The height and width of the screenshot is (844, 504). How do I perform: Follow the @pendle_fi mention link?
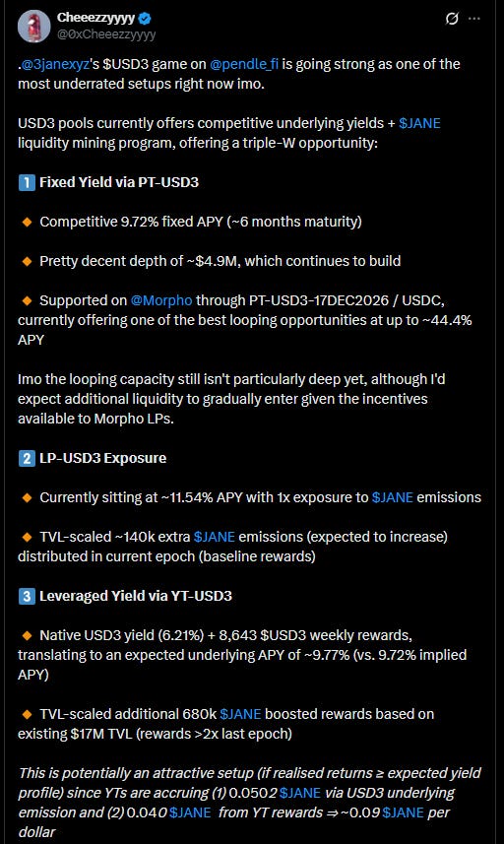244,64
